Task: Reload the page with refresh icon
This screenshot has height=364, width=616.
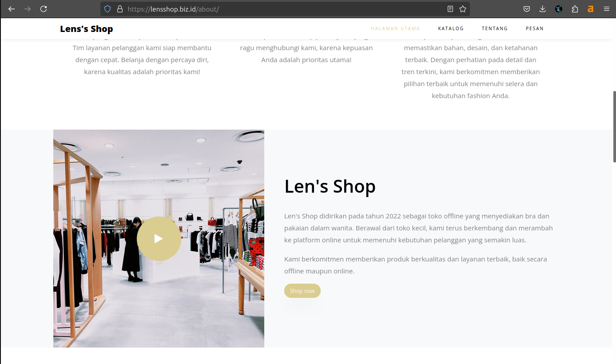Action: click(44, 9)
